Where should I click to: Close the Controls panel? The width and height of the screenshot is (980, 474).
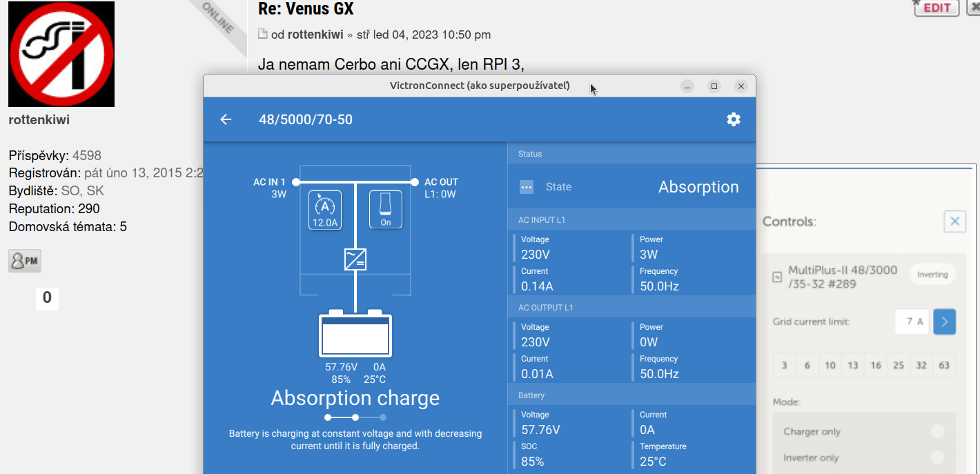click(954, 221)
